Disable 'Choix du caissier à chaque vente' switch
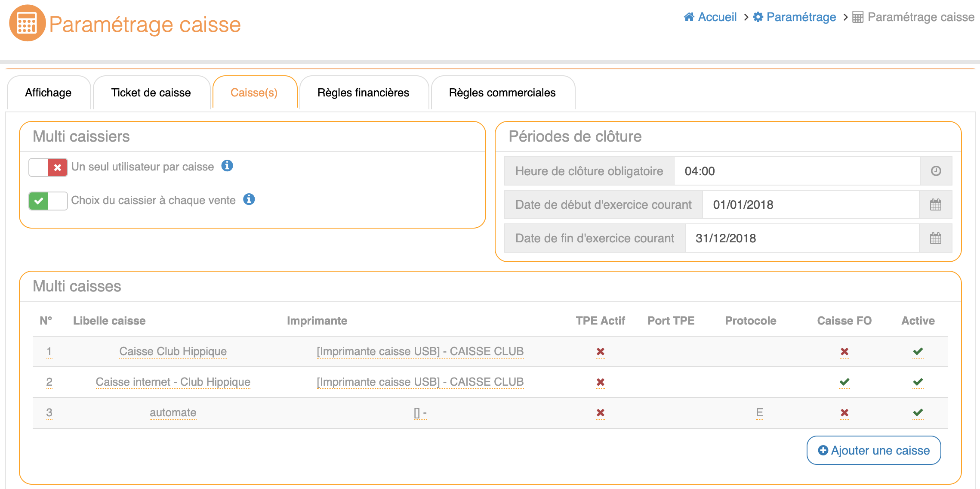980x489 pixels. pyautogui.click(x=48, y=201)
